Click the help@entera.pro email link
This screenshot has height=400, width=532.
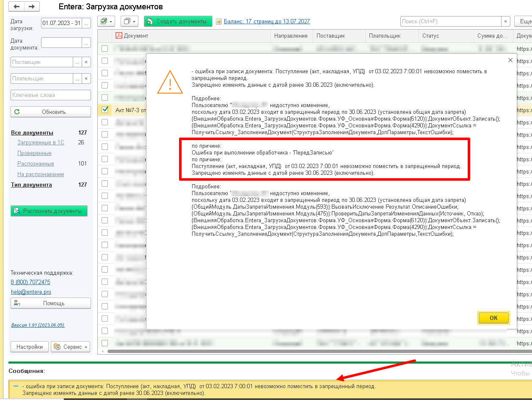pos(31,292)
